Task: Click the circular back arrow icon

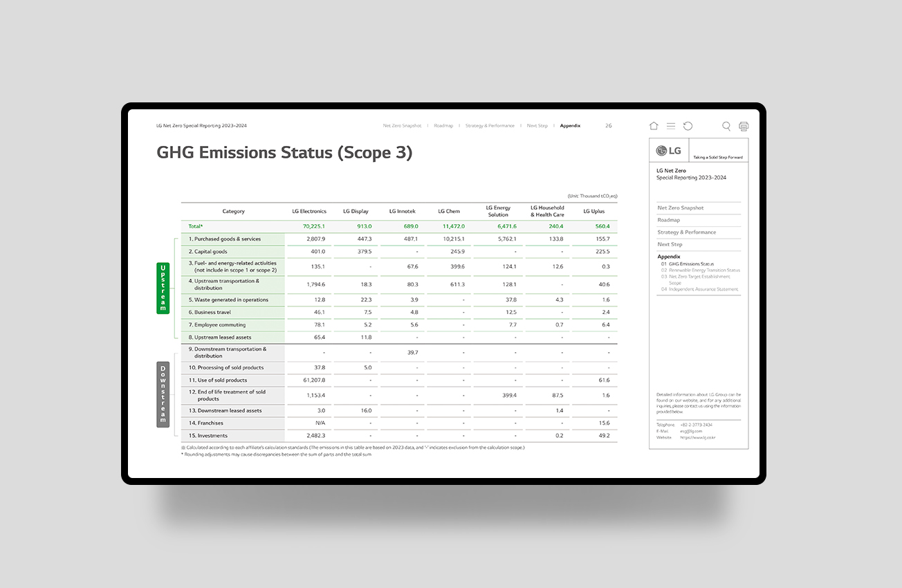Action: [688, 126]
